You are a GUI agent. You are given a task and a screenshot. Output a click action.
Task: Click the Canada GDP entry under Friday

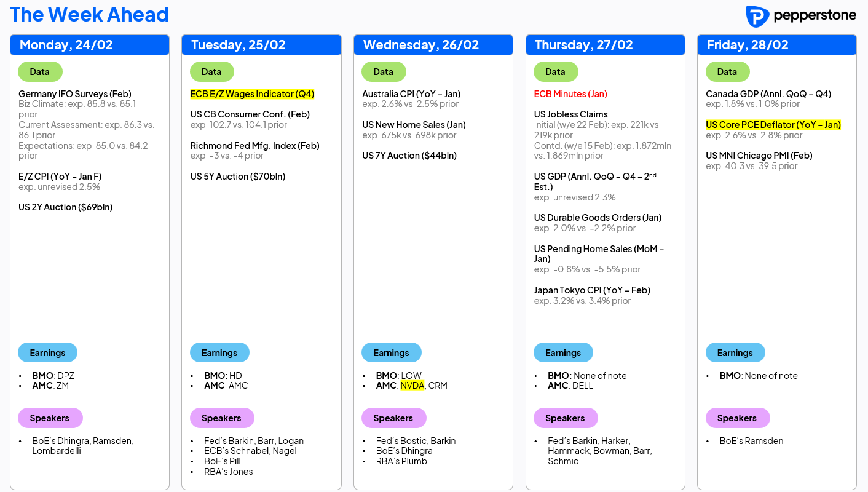768,94
